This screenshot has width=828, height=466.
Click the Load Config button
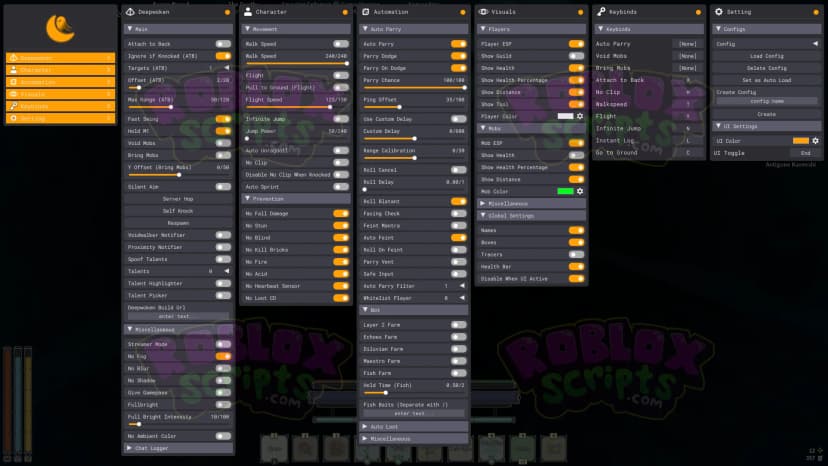pyautogui.click(x=767, y=56)
